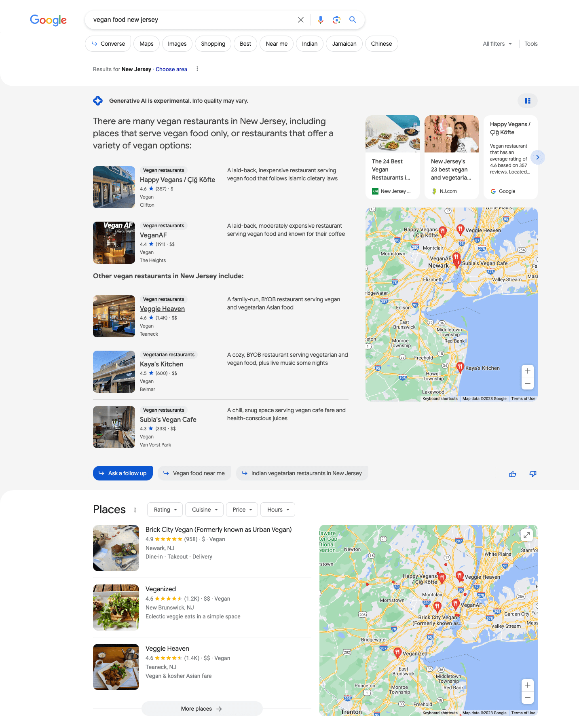Give thumbs down to AI response

(533, 474)
